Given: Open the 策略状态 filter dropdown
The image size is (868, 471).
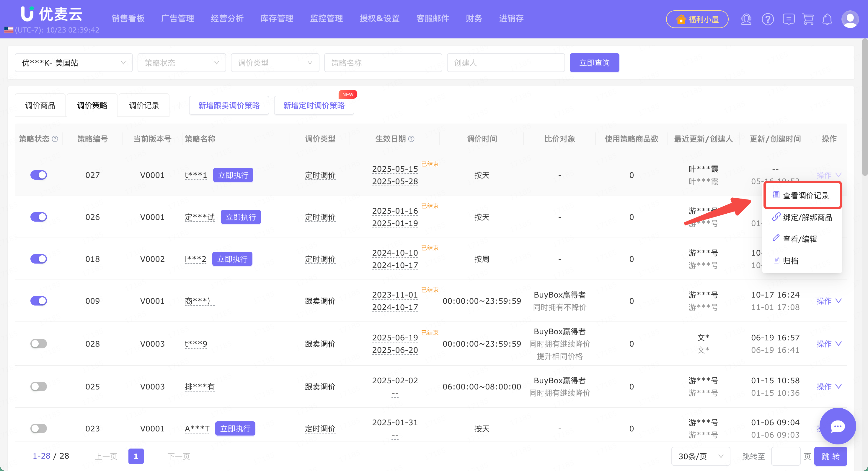Looking at the screenshot, I should pos(182,63).
